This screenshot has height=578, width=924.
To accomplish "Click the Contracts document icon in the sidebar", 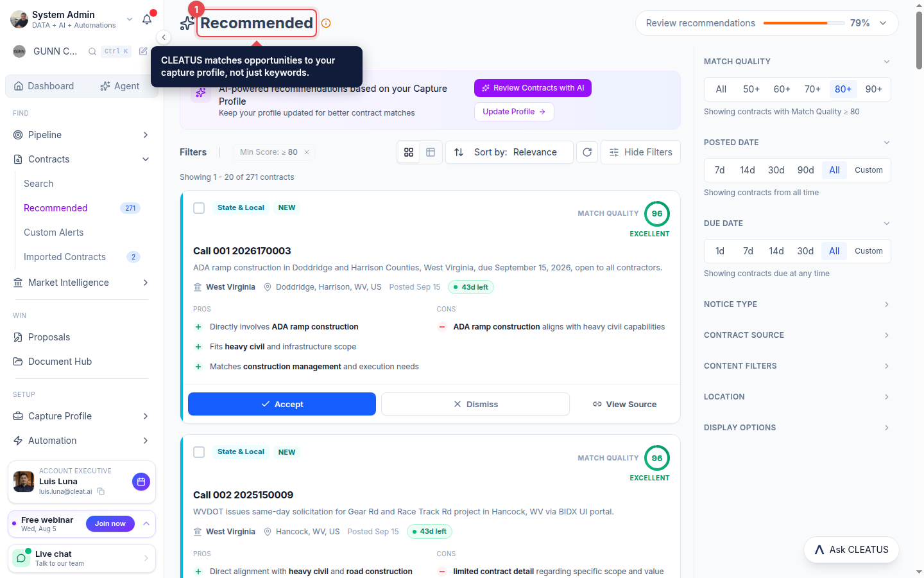I will 18,159.
